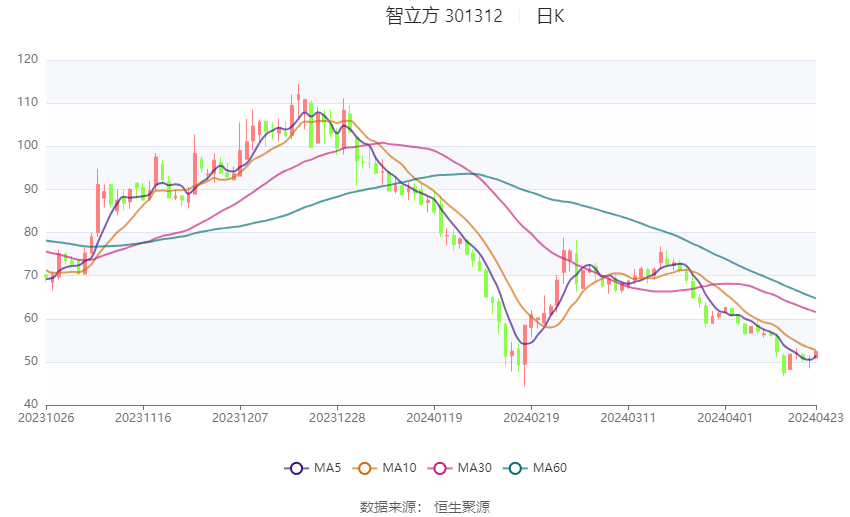Click the 120 value on the price axis
The height and width of the screenshot is (517, 850).
point(28,60)
